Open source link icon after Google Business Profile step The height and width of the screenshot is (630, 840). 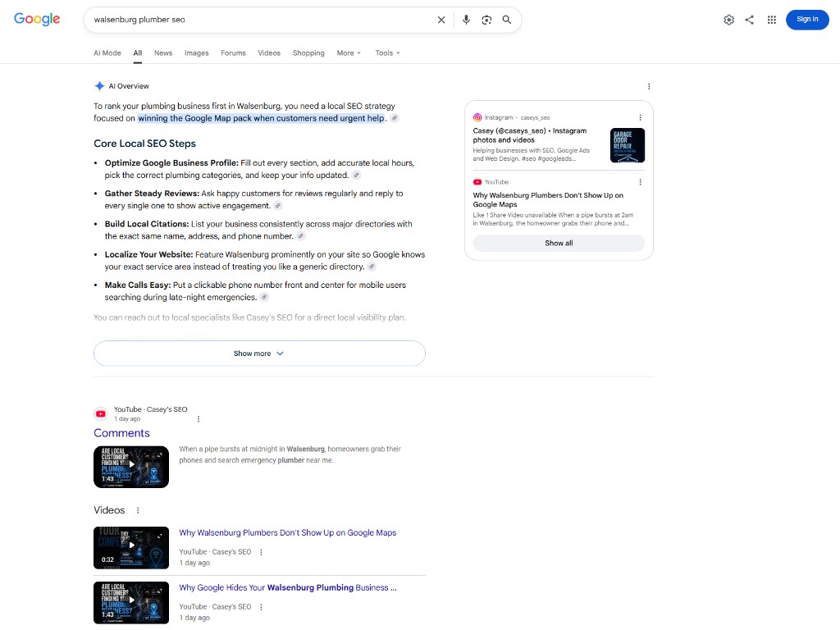[356, 176]
